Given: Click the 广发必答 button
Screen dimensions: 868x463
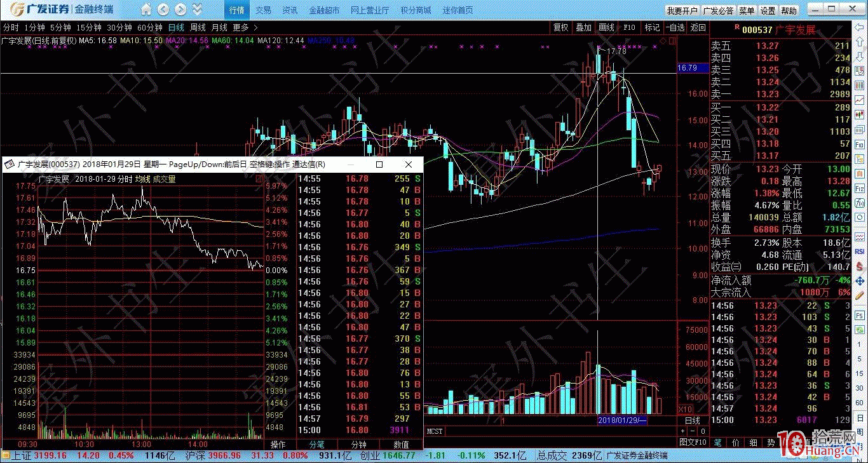Looking at the screenshot, I should coord(718,11).
